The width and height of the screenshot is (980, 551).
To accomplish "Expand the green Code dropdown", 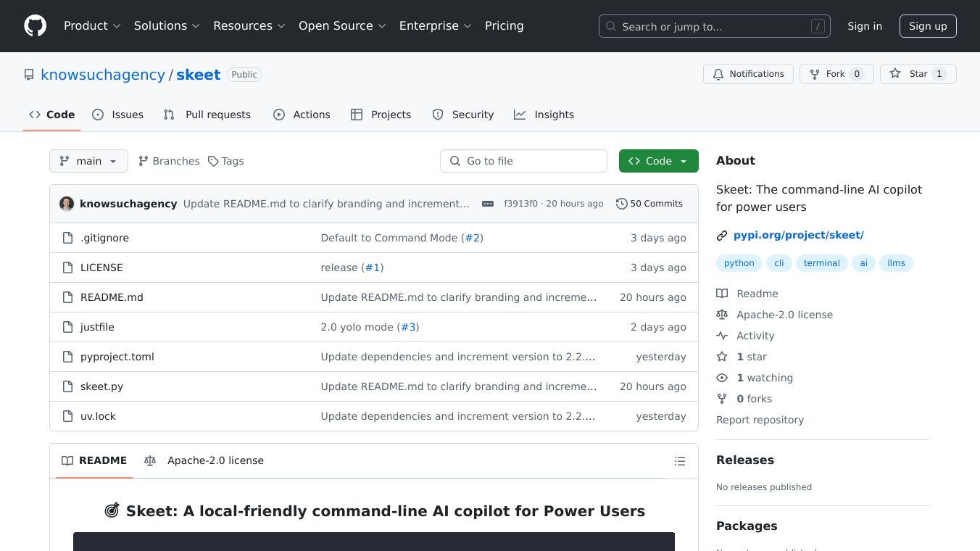I will pyautogui.click(x=658, y=161).
